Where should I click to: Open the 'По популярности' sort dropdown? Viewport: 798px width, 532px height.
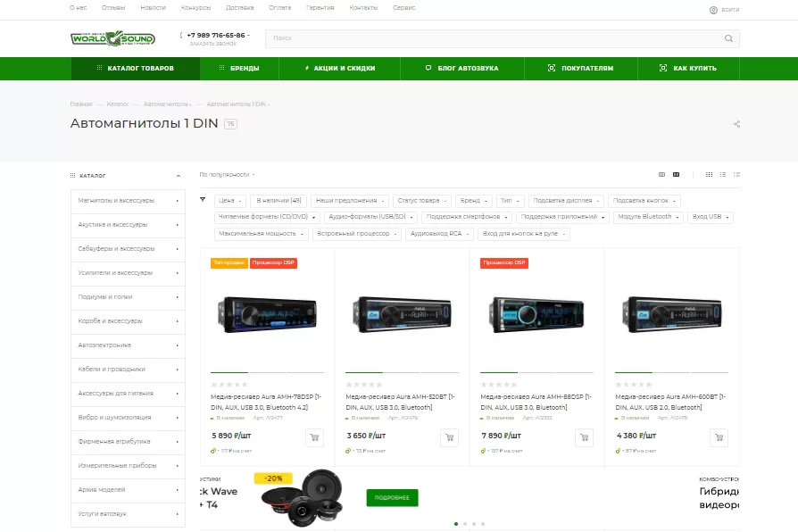[227, 175]
